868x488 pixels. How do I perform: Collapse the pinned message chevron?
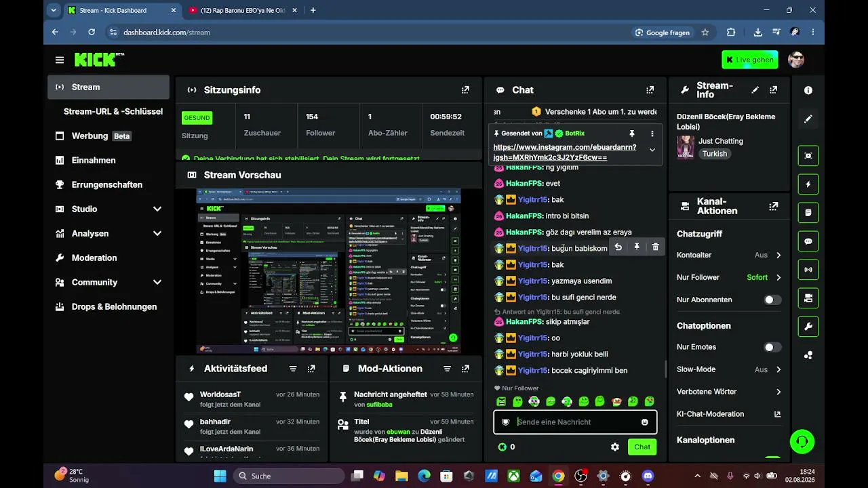click(x=652, y=150)
